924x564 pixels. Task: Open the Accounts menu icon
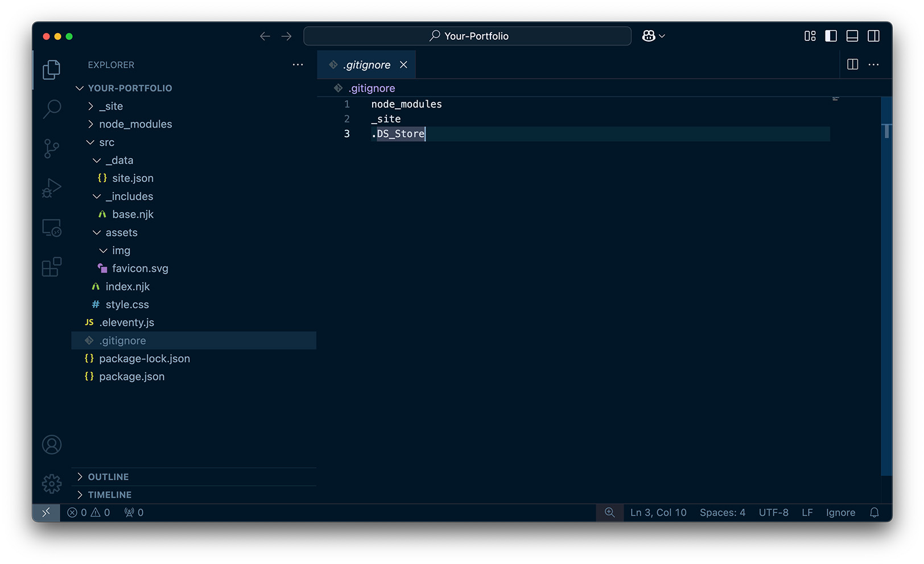tap(51, 444)
